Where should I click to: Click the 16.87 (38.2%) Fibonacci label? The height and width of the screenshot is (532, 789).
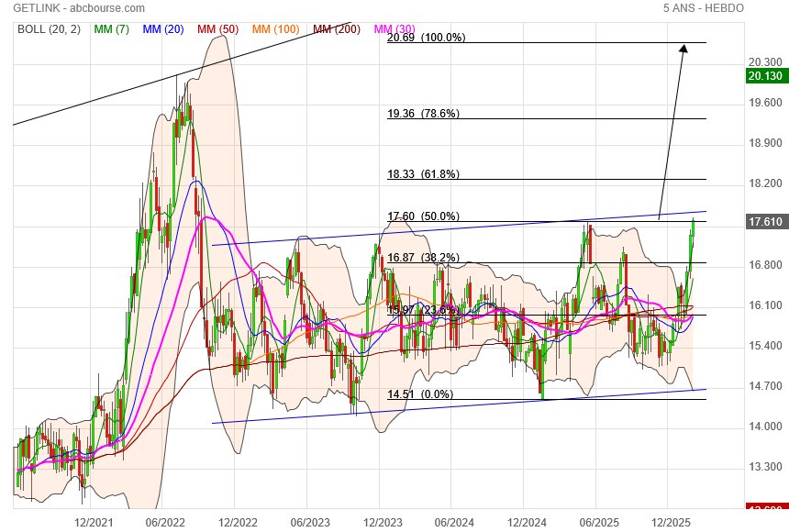pyautogui.click(x=423, y=258)
